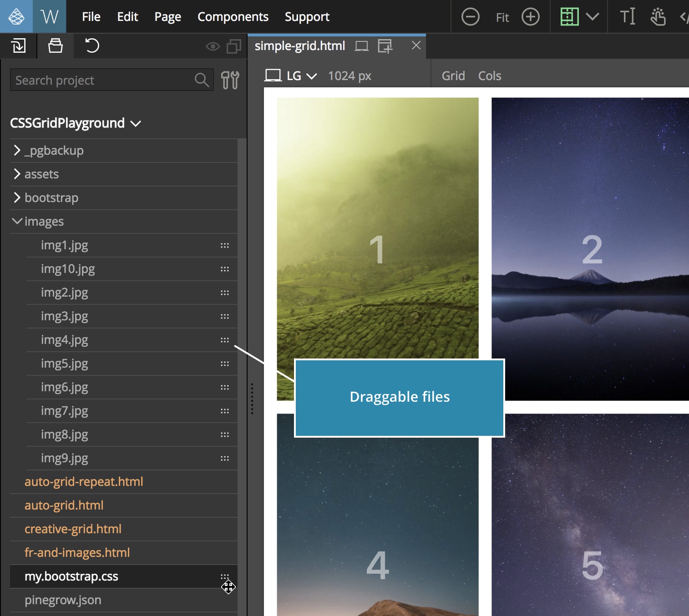The height and width of the screenshot is (616, 689).
Task: Click the device view icon on simple-grid.html tab
Action: click(x=362, y=46)
